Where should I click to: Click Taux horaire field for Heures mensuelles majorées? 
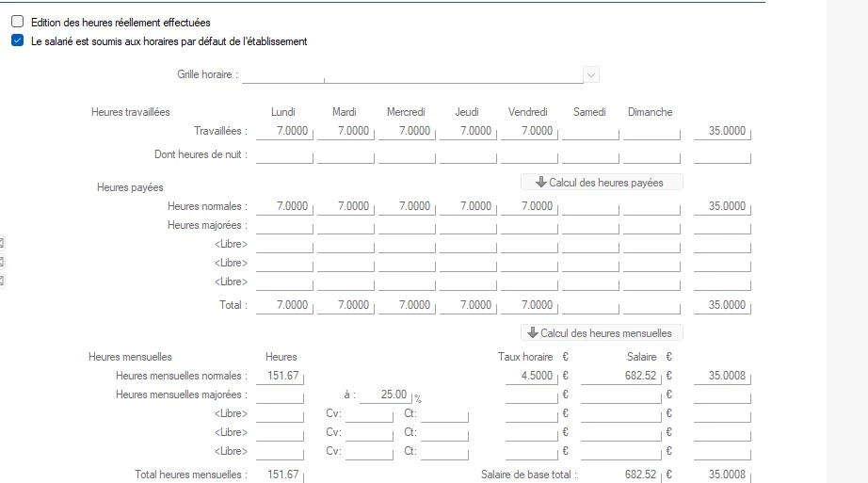(531, 394)
